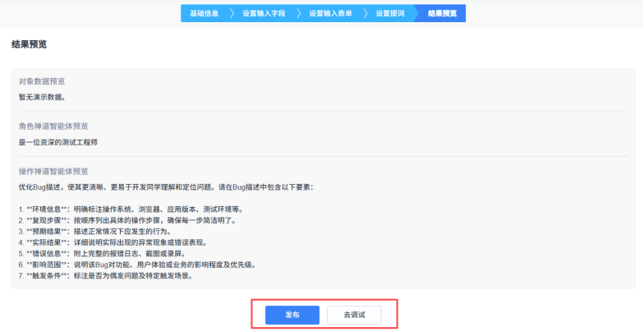Viewport: 644px width, 332px height.
Task: Click list item 1 about 环境信息
Action: pos(131,210)
